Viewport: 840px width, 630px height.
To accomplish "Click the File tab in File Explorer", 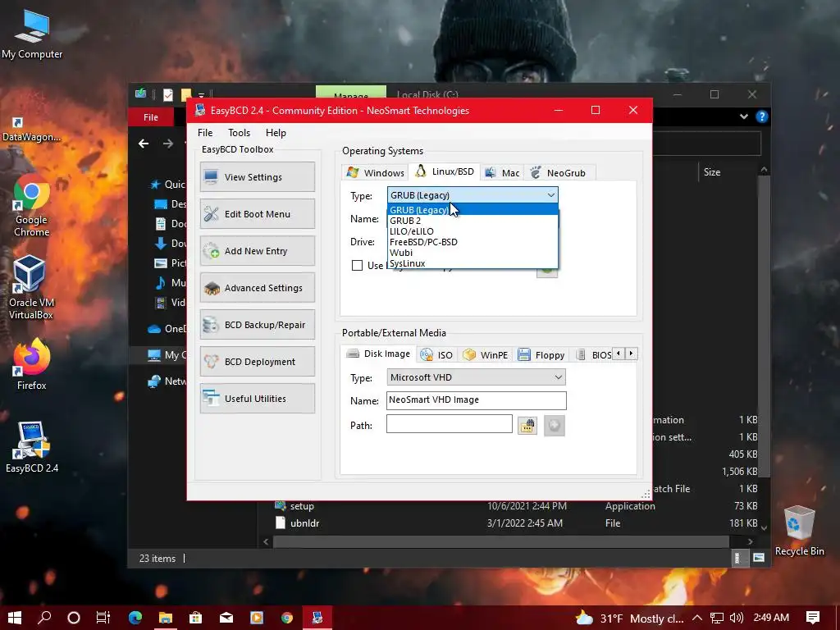I will pyautogui.click(x=151, y=116).
